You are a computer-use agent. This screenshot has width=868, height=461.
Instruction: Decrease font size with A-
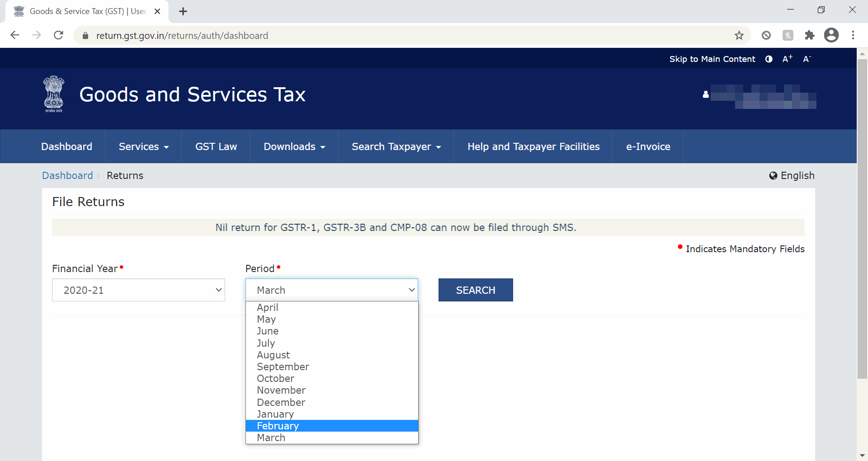807,59
